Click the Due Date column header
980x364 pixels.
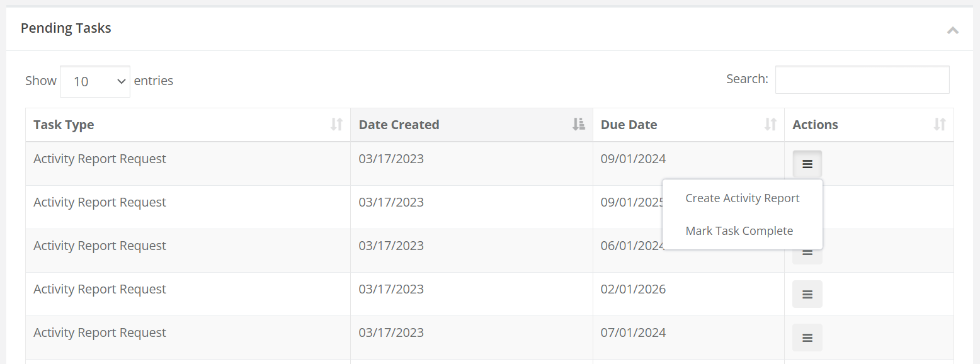(x=629, y=124)
